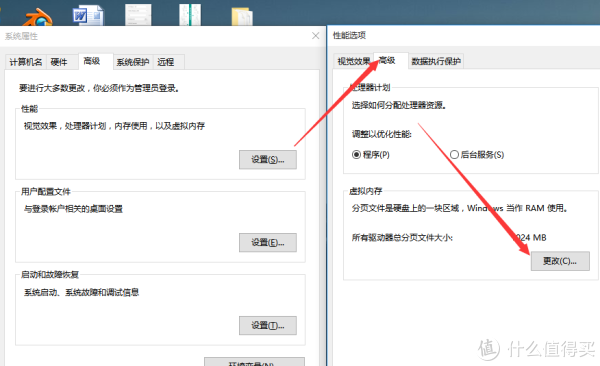Click the 调整以优化性能 label

382,134
